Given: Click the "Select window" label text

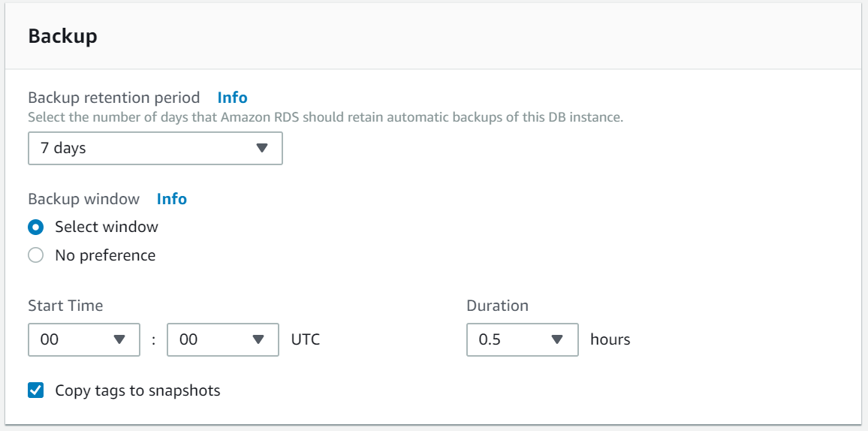Looking at the screenshot, I should (x=107, y=227).
